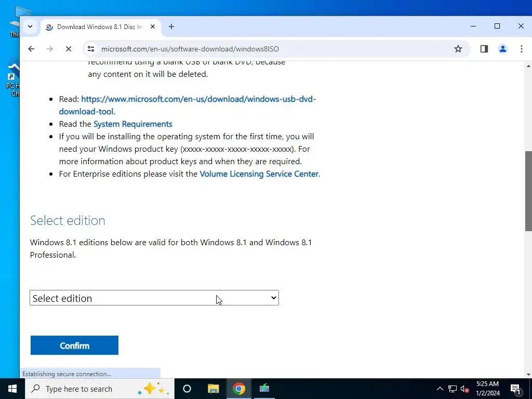View site information icon in address bar
Image resolution: width=532 pixels, height=399 pixels.
91,49
